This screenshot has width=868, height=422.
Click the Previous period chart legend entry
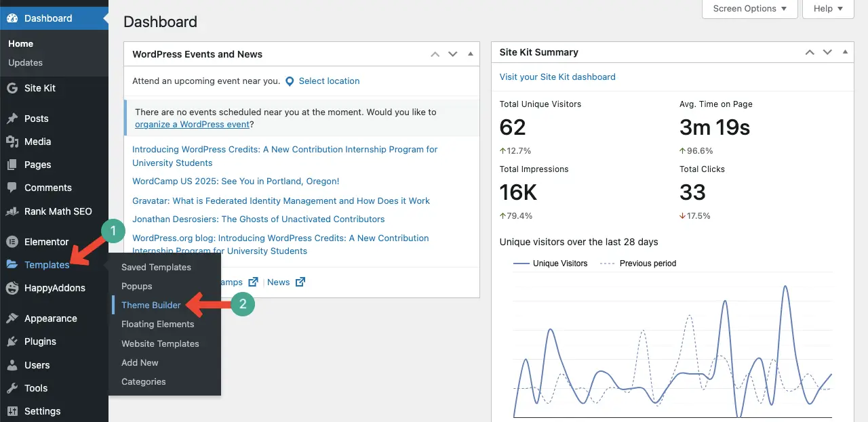tap(638, 263)
